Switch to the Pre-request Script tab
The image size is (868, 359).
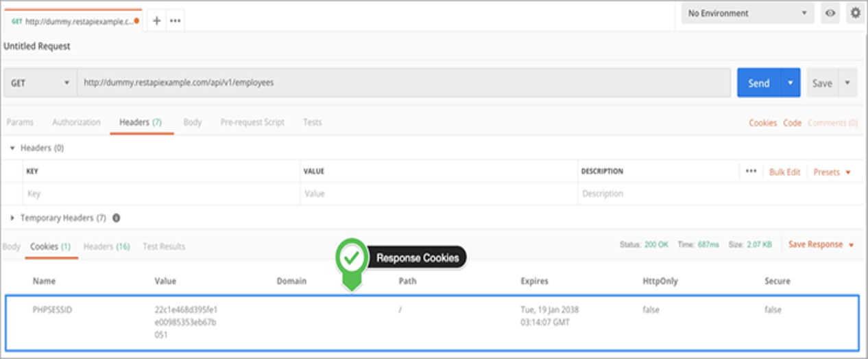click(252, 122)
